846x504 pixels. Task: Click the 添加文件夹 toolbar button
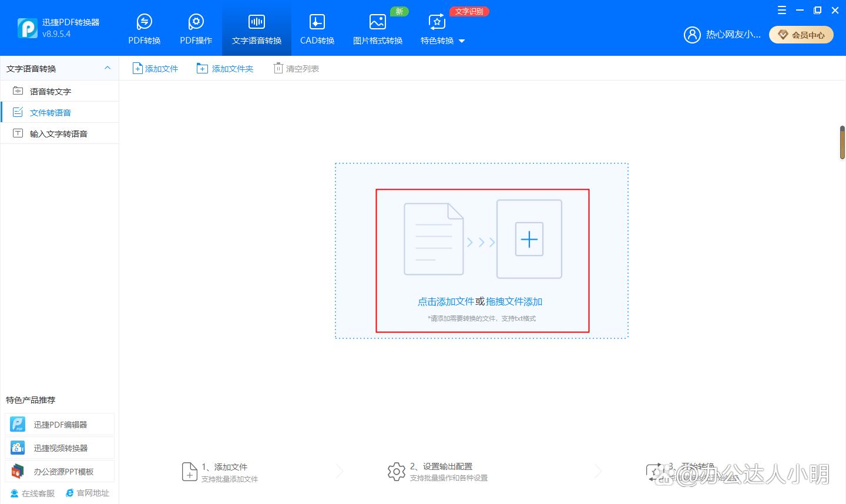click(x=226, y=69)
